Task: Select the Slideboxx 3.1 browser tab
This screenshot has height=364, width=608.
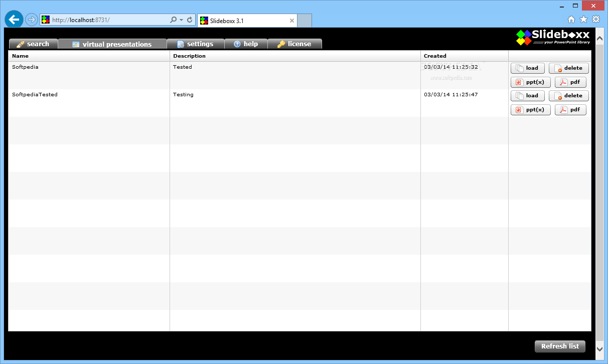Action: 247,21
